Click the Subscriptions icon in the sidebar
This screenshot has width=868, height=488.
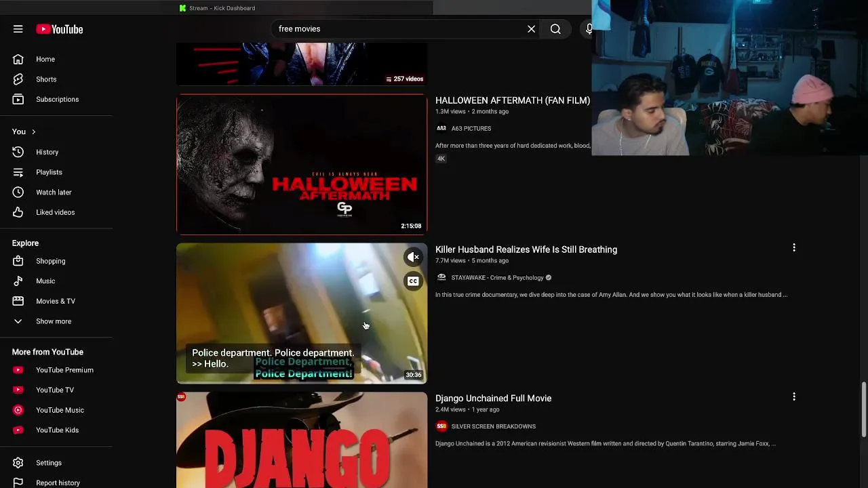point(18,99)
